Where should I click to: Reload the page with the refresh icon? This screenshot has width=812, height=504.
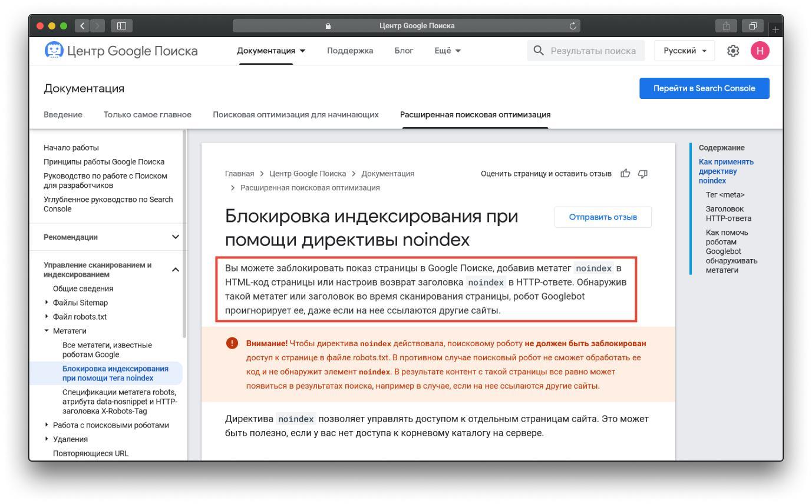point(572,26)
